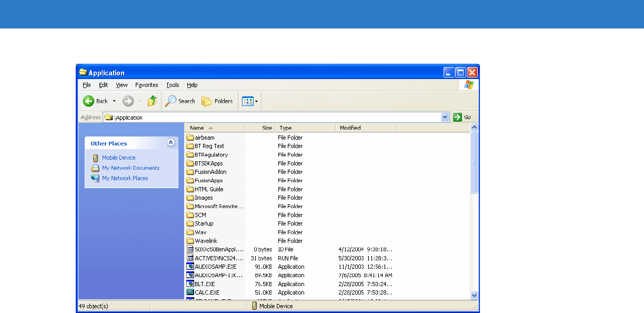The image size is (644, 313).
Task: Open the Forward history dropdown arrow
Action: [140, 101]
